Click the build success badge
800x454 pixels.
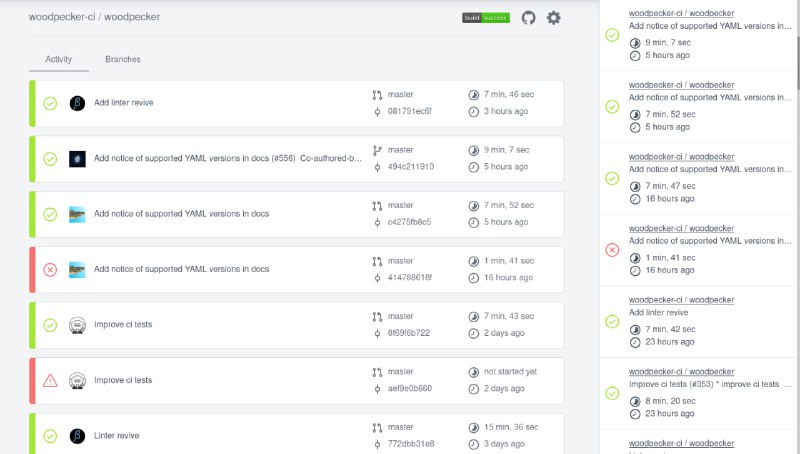pos(486,18)
